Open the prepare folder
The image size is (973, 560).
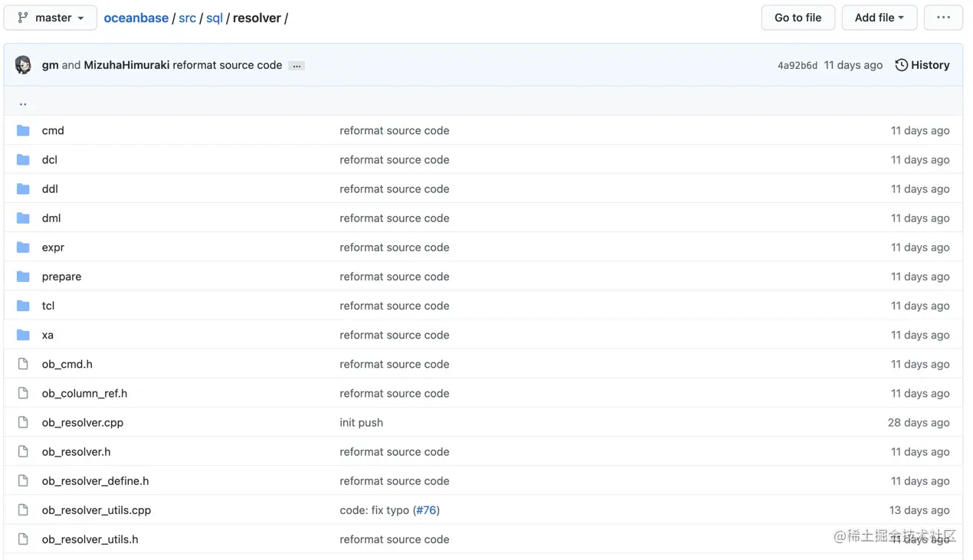(61, 277)
